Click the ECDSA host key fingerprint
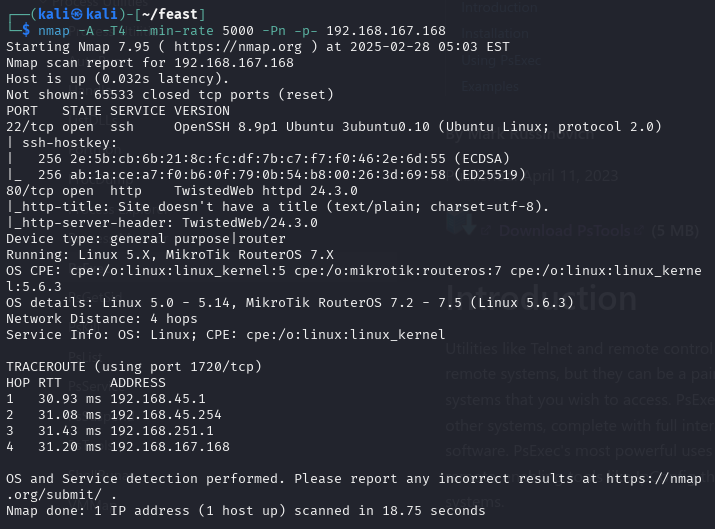 (258, 158)
